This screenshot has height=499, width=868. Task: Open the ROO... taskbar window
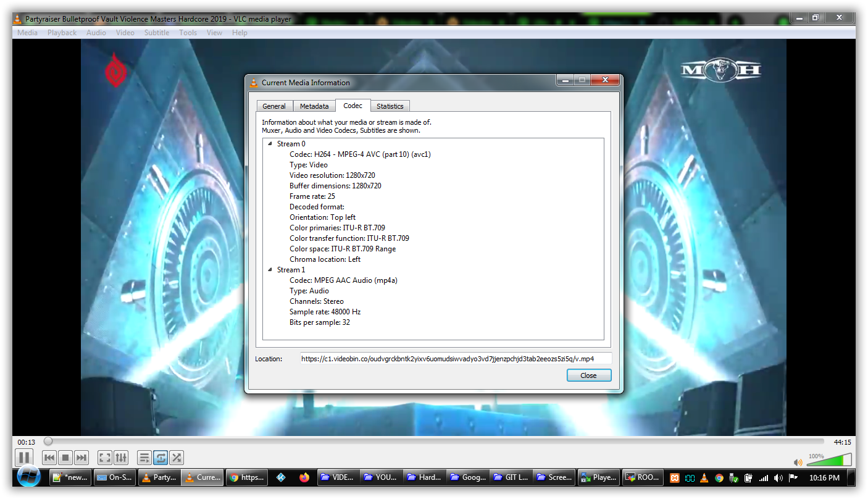pyautogui.click(x=643, y=477)
